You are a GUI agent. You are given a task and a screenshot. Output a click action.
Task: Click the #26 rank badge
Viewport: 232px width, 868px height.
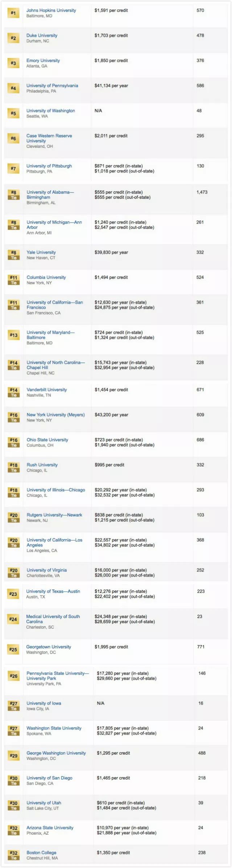click(x=13, y=676)
